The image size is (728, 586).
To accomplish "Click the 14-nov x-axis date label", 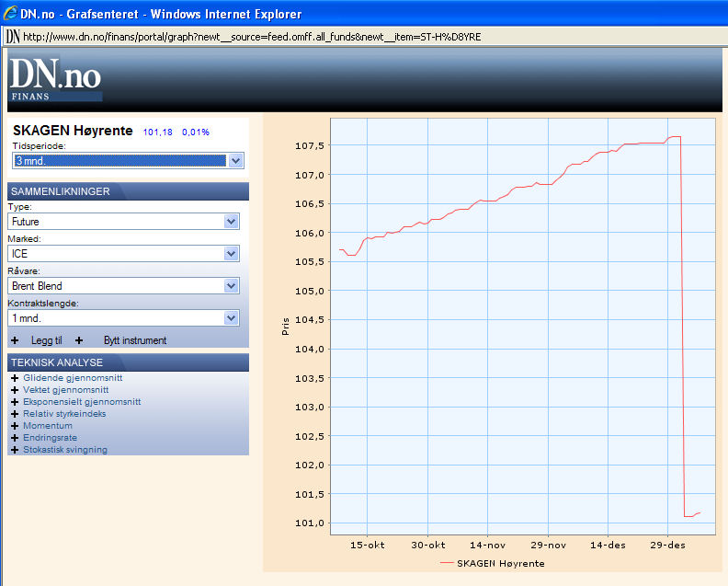I will (487, 546).
